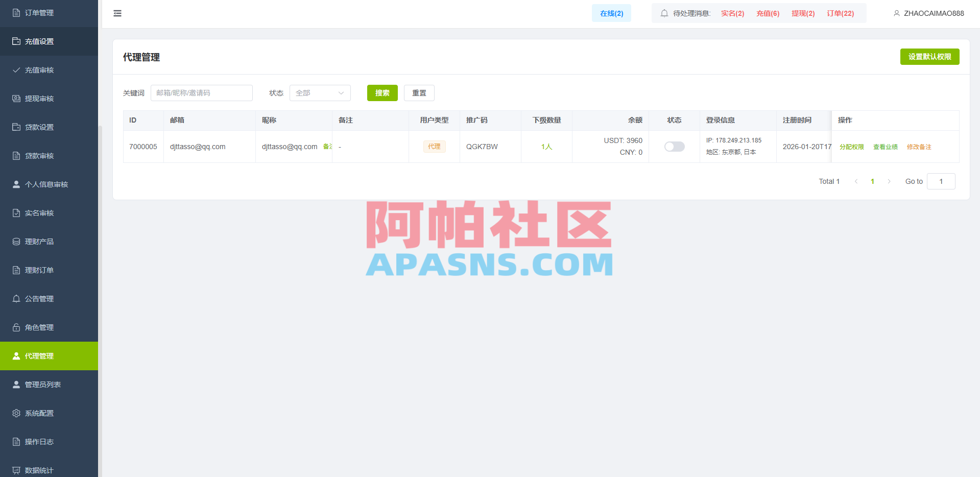Screen dimensions: 980x477
Task: Click the 数据统计 chart icon
Action: point(16,470)
